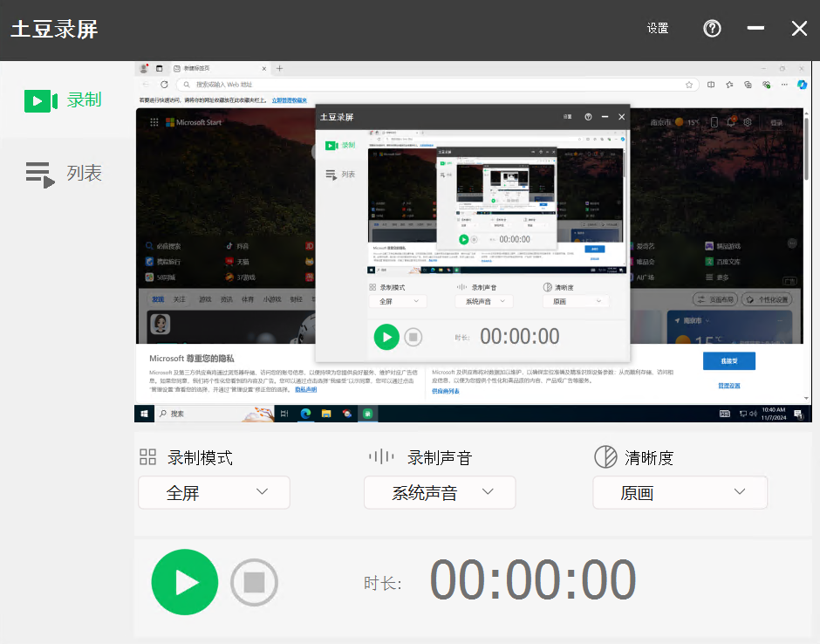The width and height of the screenshot is (820, 644).
Task: Start recording with the green play button
Action: point(185,582)
